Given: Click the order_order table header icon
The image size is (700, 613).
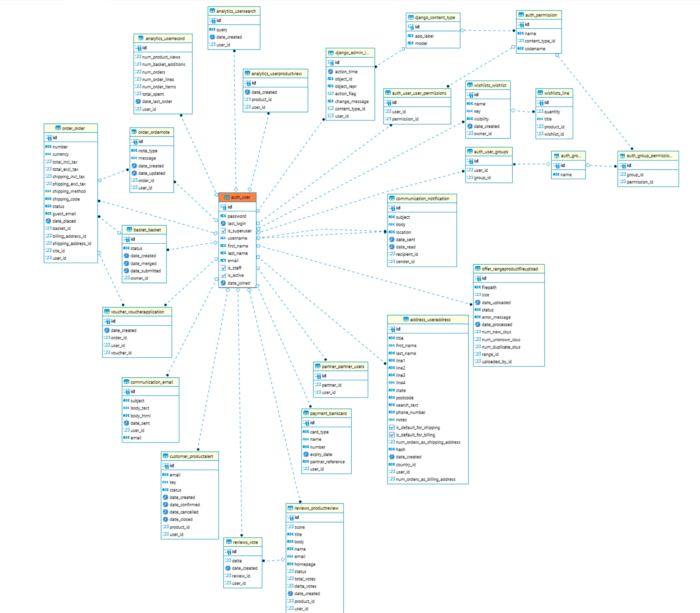Looking at the screenshot, I should click(x=58, y=128).
